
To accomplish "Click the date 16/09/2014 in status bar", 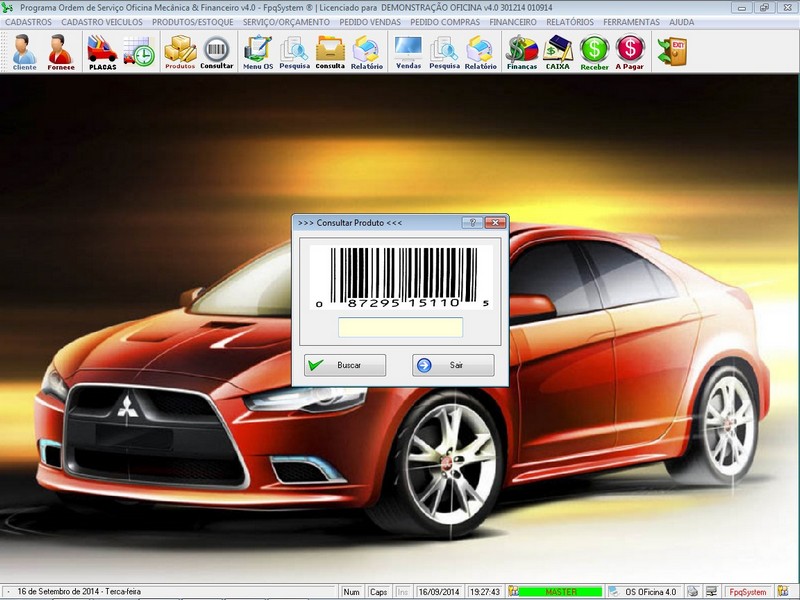I will point(439,592).
